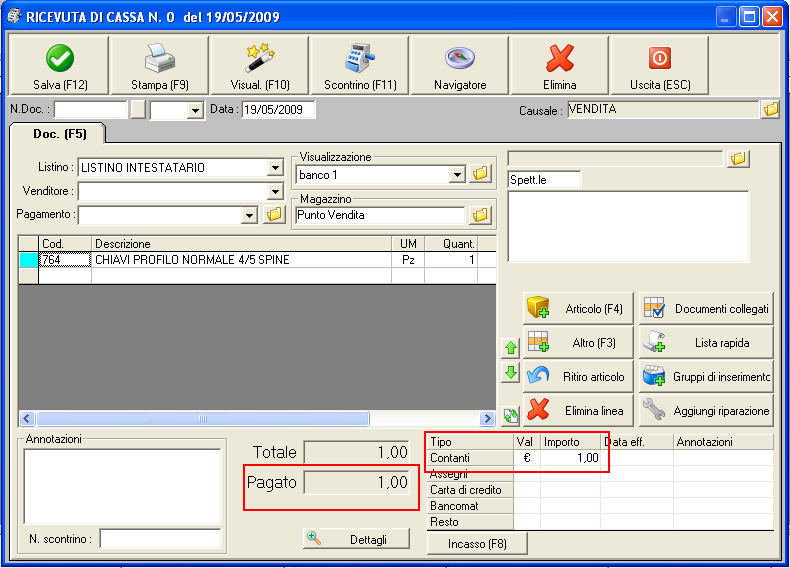Image resolution: width=790 pixels, height=568 pixels.
Task: Save the receipt with Salva (F12)
Action: 59,66
